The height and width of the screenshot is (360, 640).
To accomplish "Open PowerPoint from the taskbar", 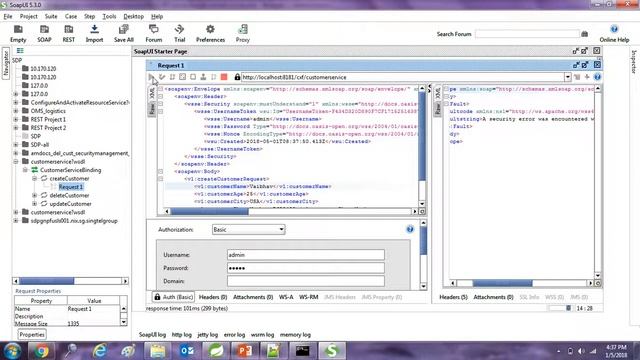I will pos(245,351).
